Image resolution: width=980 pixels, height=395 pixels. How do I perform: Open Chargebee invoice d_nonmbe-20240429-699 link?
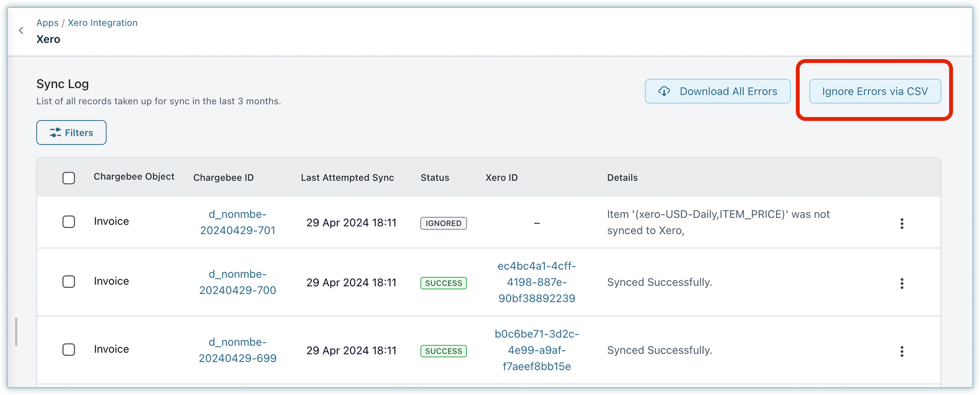point(238,350)
